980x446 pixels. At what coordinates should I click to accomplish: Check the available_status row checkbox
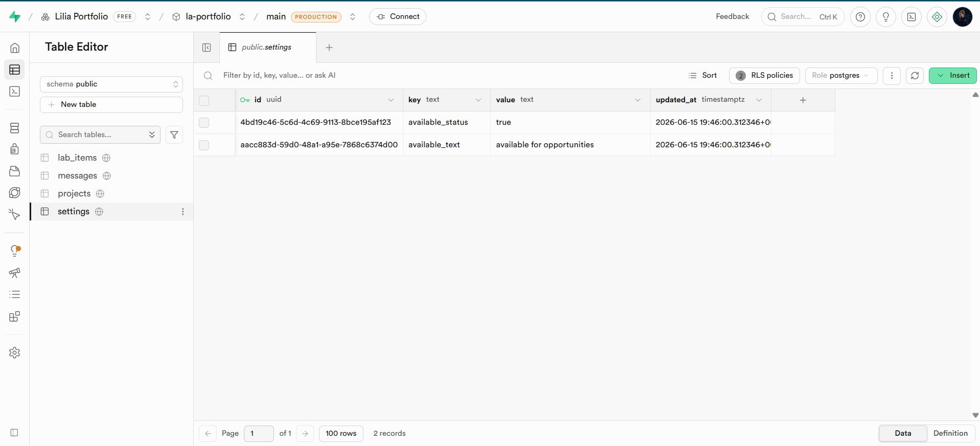pos(204,123)
